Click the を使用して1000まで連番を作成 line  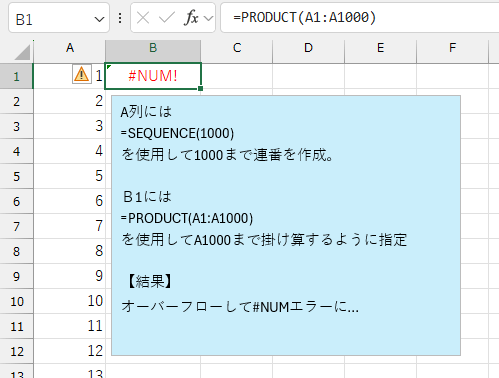coord(228,155)
